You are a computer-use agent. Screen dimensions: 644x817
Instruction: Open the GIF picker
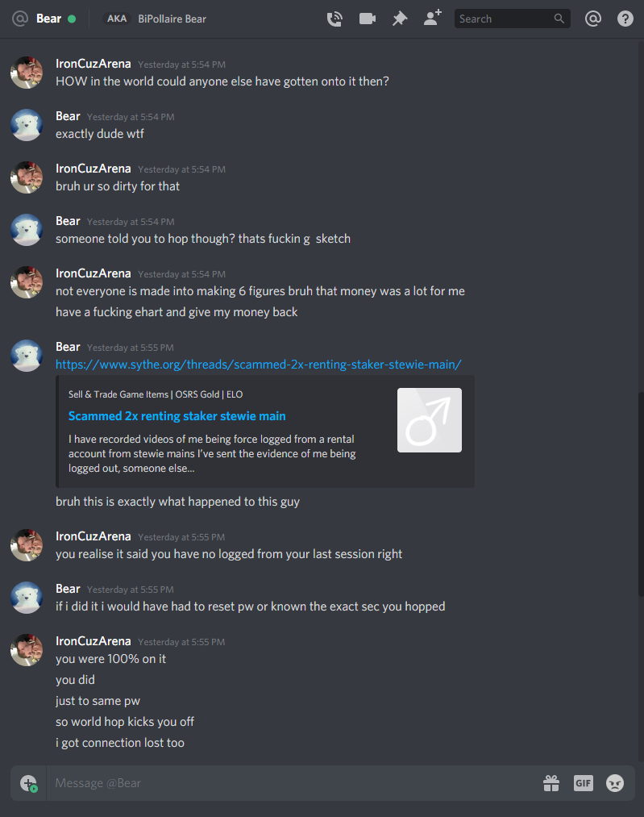(x=583, y=782)
